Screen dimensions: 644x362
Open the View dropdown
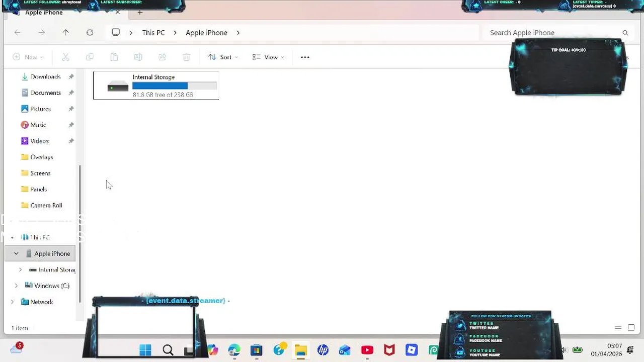[268, 57]
